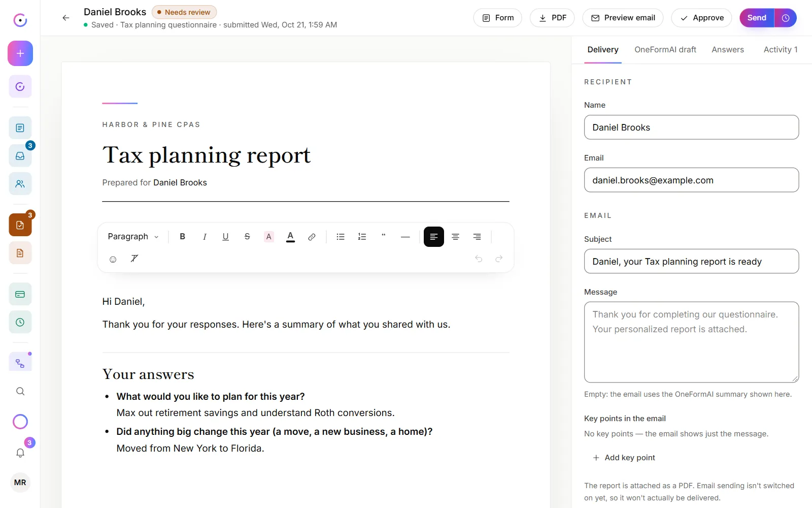The width and height of the screenshot is (812, 508).
Task: Go back using the arrow
Action: click(x=66, y=18)
